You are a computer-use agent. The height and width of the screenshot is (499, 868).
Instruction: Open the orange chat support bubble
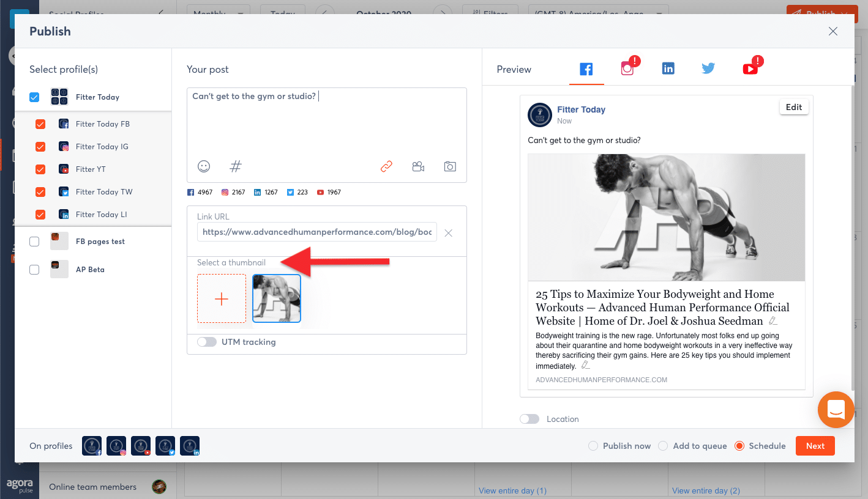(836, 409)
